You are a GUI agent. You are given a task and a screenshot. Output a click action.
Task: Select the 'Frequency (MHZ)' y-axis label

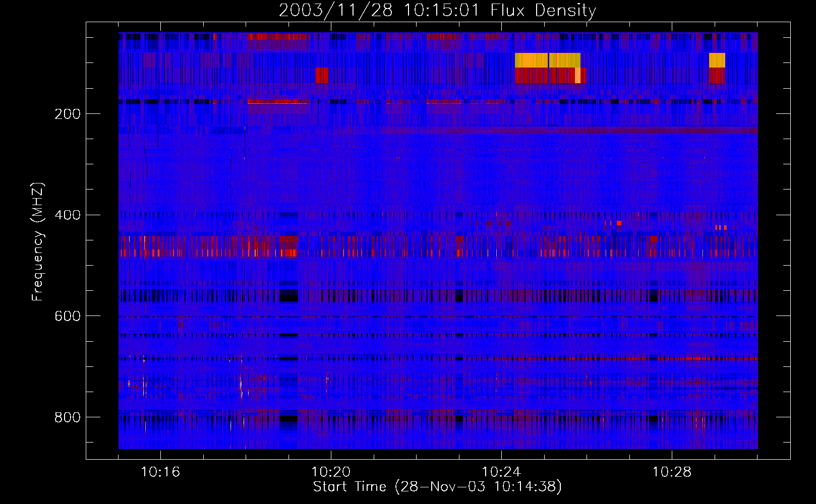pyautogui.click(x=37, y=241)
